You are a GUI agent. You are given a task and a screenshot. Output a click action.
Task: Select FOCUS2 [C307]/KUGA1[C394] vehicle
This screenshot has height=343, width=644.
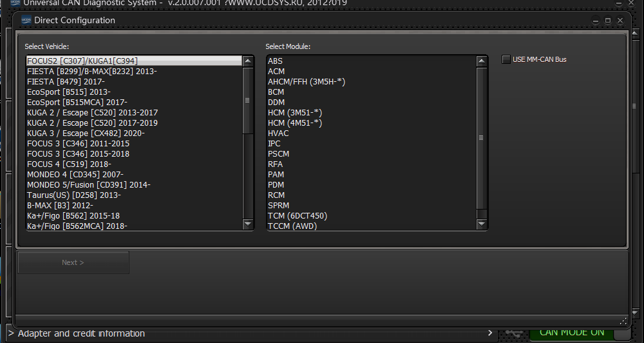135,61
